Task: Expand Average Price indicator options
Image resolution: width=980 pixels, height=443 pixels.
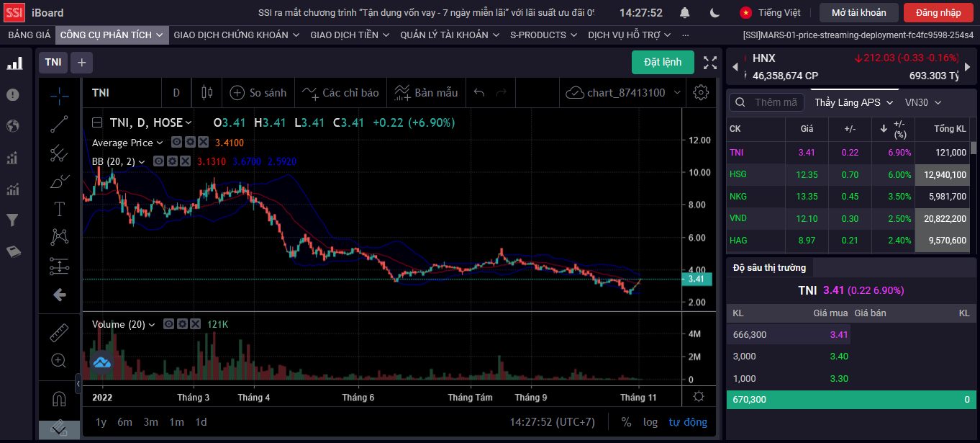Action: (160, 143)
